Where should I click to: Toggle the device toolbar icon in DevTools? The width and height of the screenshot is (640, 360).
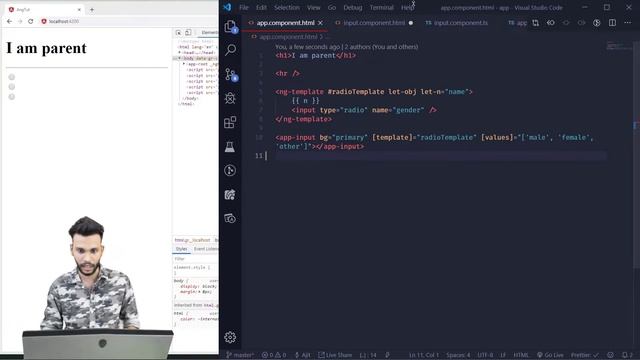[x=188, y=33]
